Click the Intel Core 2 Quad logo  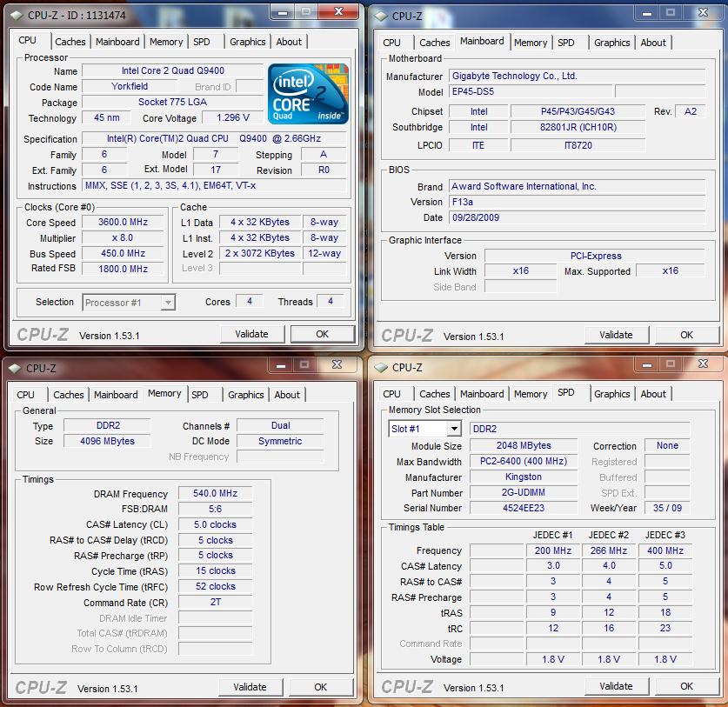coord(308,94)
